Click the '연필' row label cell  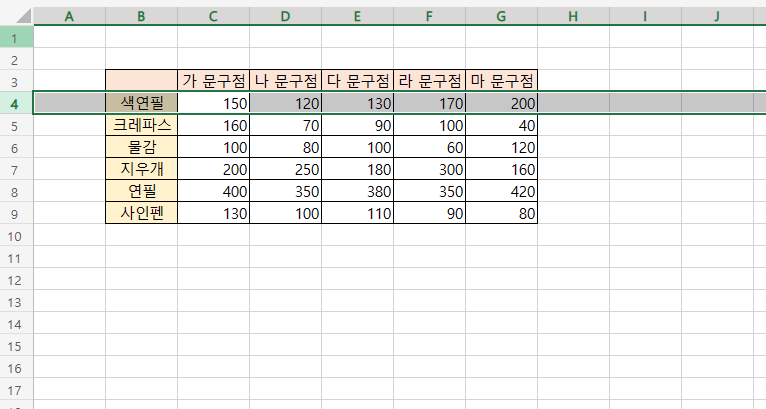pyautogui.click(x=141, y=191)
